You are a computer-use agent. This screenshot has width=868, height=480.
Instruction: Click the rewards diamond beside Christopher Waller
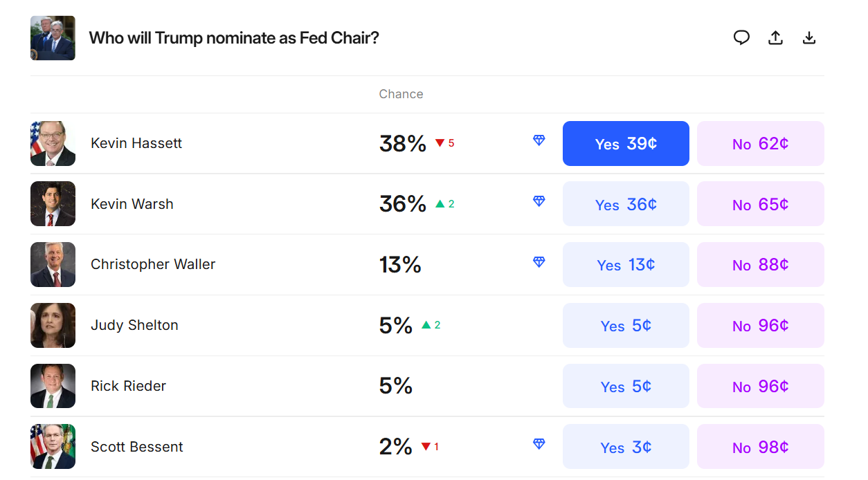click(x=539, y=262)
